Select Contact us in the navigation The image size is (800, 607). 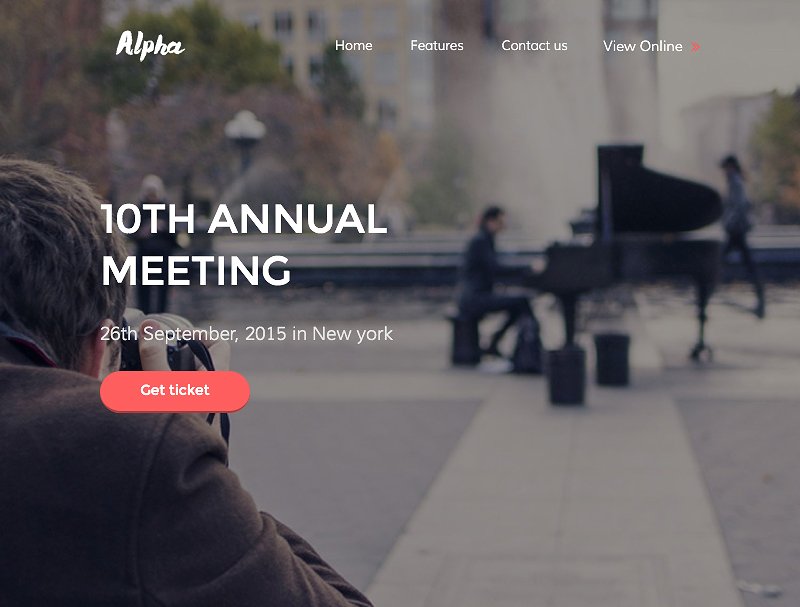(x=534, y=45)
